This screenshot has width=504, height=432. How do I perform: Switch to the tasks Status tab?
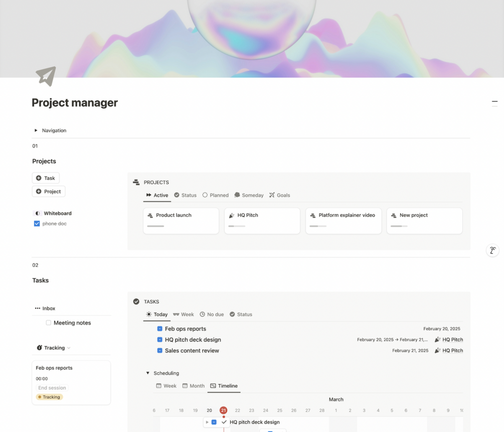(x=241, y=314)
